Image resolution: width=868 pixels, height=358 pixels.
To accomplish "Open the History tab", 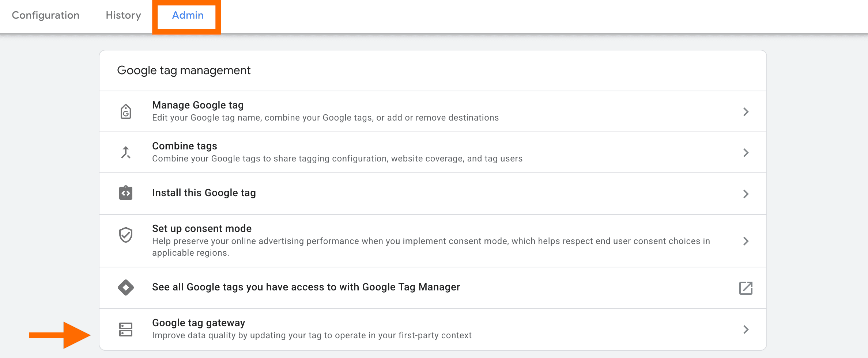I will tap(123, 15).
